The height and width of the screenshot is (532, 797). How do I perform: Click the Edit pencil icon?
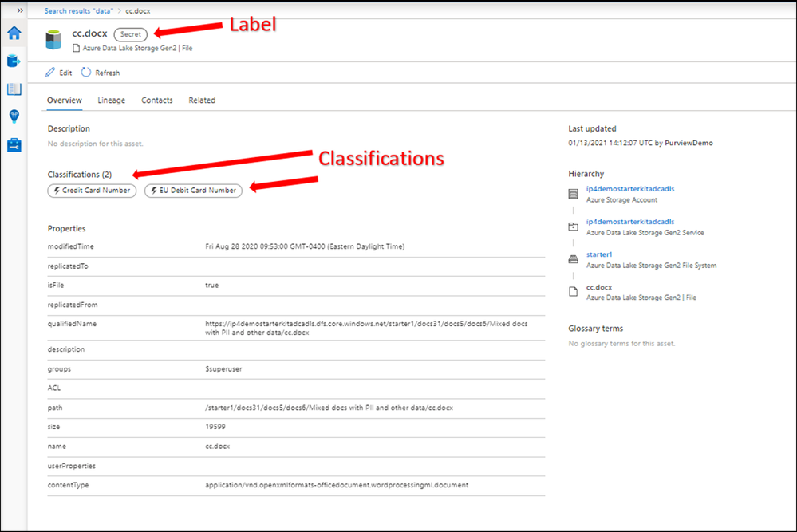pyautogui.click(x=49, y=73)
